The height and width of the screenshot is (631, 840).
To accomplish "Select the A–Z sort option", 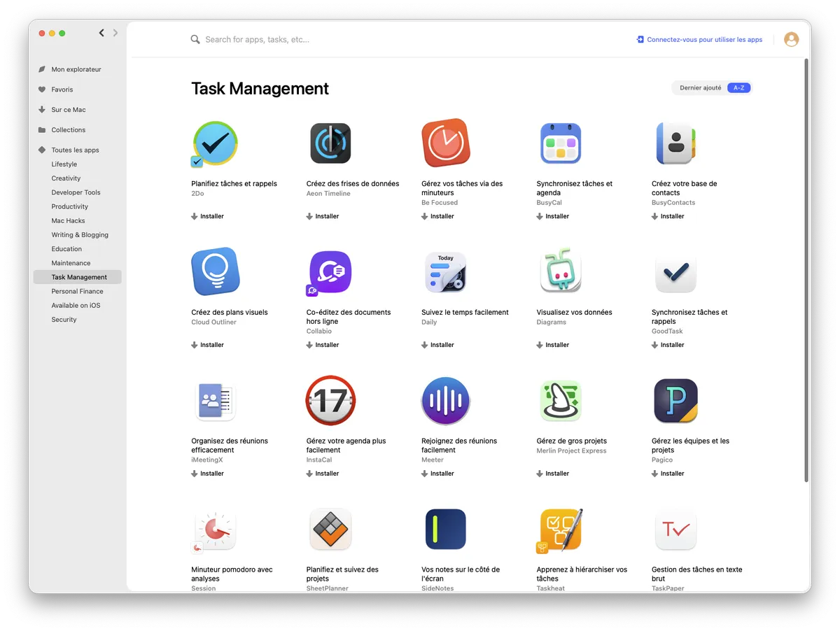I will [738, 88].
